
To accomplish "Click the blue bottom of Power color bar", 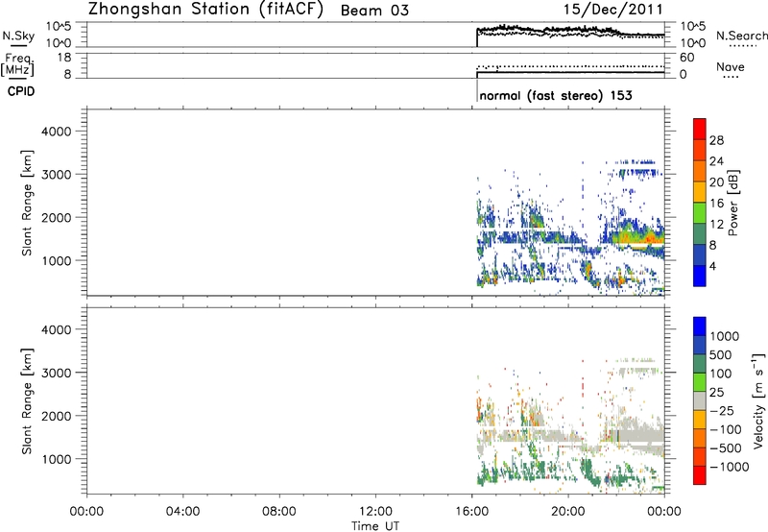I will point(700,277).
